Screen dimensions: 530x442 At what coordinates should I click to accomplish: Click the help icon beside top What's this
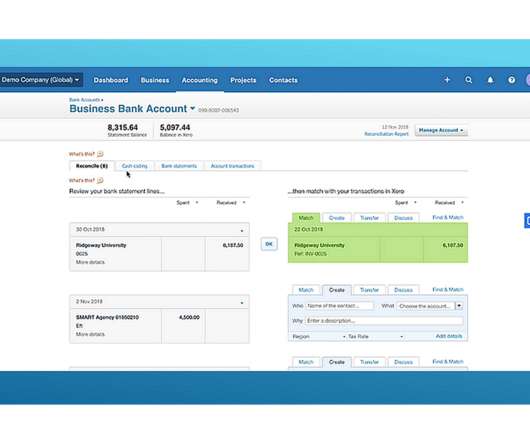[100, 154]
